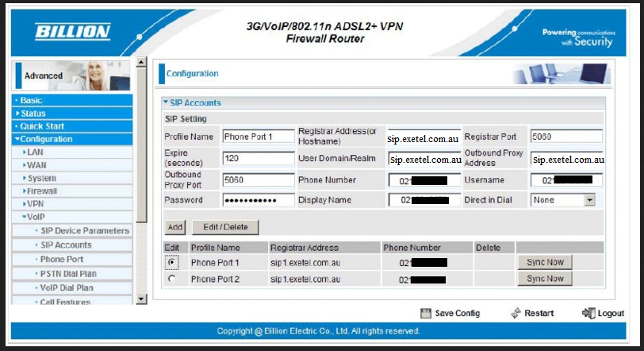
Task: Click the Registrar Address column header
Action: [x=305, y=248]
